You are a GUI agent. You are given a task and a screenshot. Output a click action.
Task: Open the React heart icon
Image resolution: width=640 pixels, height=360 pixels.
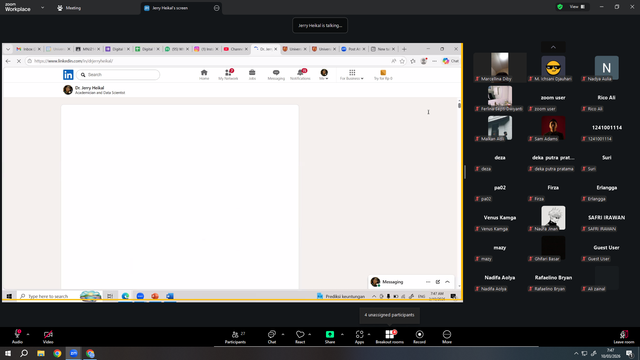(300, 334)
